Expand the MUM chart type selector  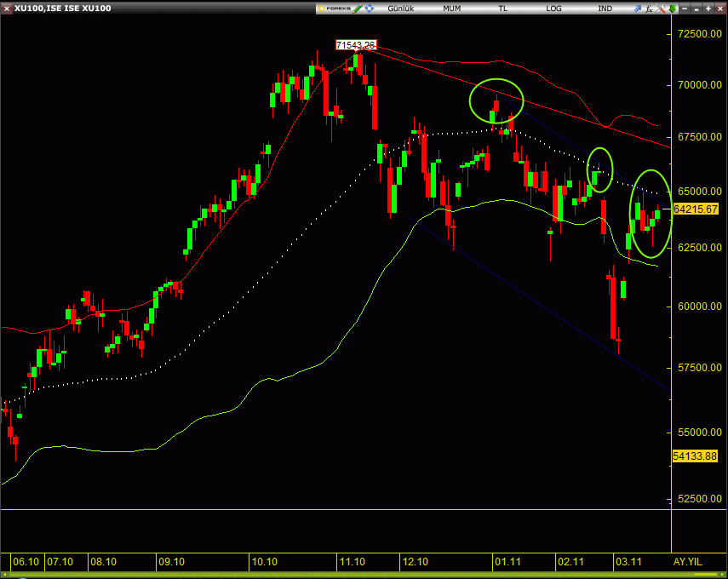click(452, 9)
